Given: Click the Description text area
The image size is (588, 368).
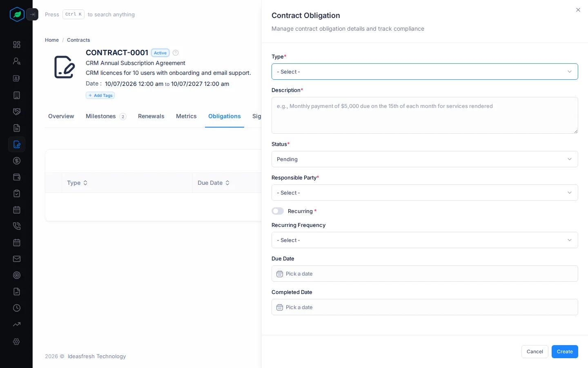Looking at the screenshot, I should pos(425,115).
